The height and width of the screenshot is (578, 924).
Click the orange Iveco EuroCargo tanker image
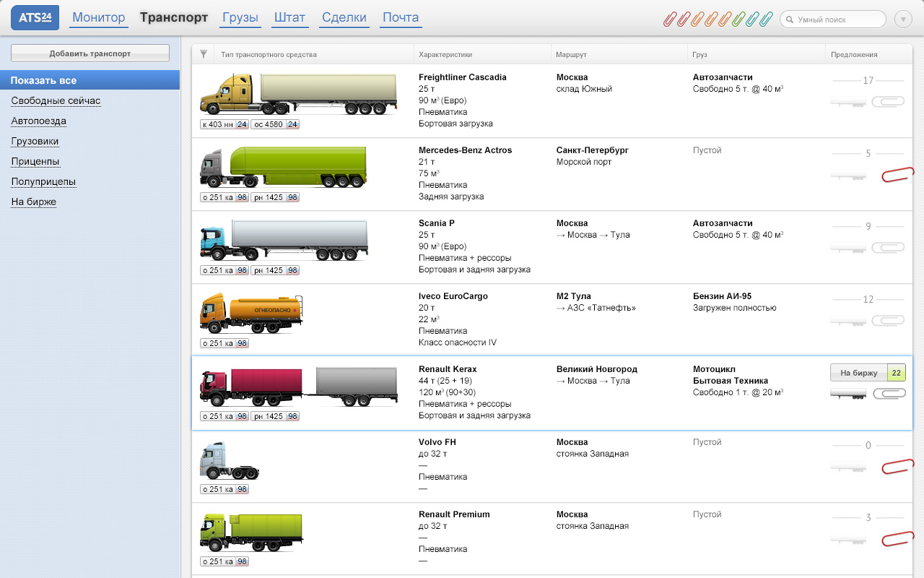pyautogui.click(x=251, y=314)
